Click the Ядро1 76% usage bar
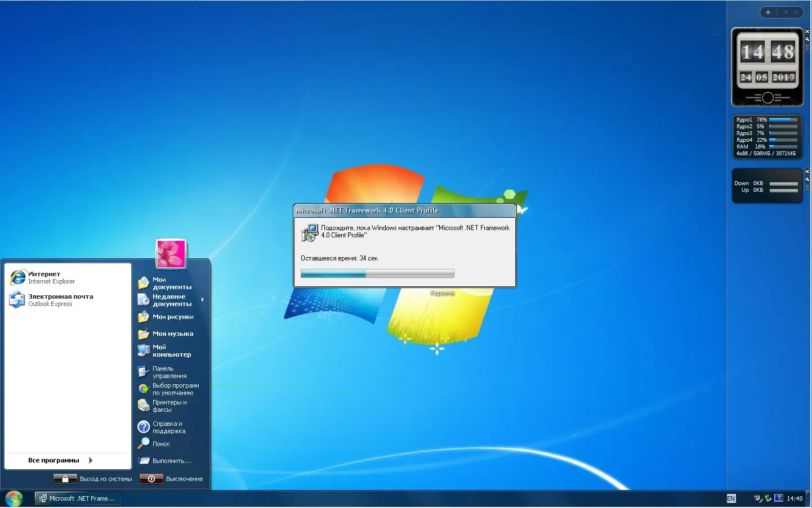This screenshot has height=508, width=812. point(783,120)
